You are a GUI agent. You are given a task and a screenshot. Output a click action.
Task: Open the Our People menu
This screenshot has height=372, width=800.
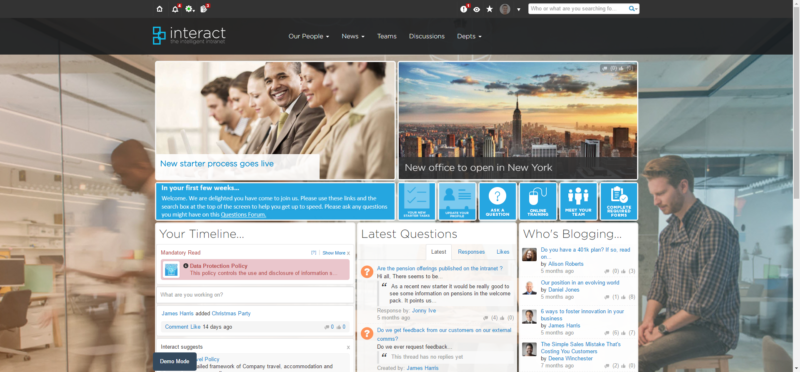(309, 36)
